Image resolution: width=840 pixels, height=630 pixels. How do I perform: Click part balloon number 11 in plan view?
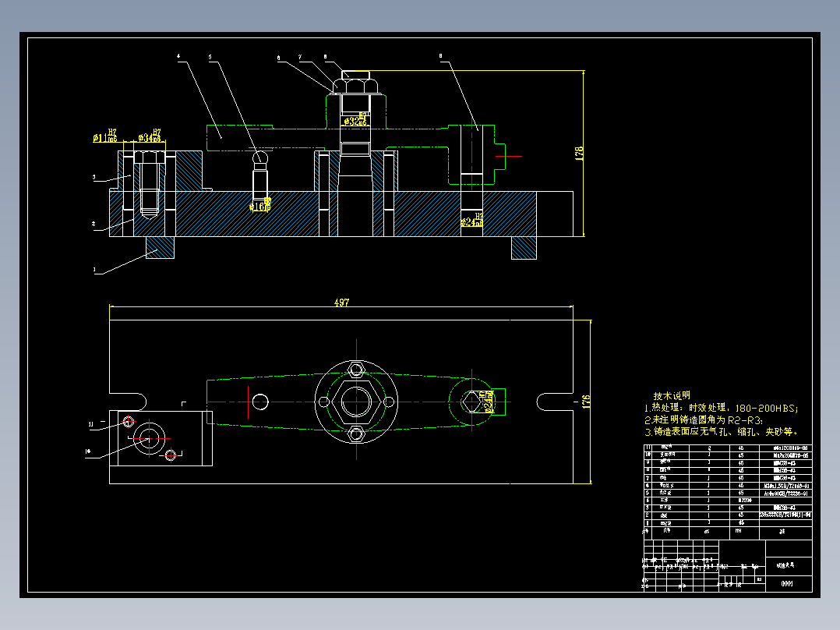coord(91,424)
